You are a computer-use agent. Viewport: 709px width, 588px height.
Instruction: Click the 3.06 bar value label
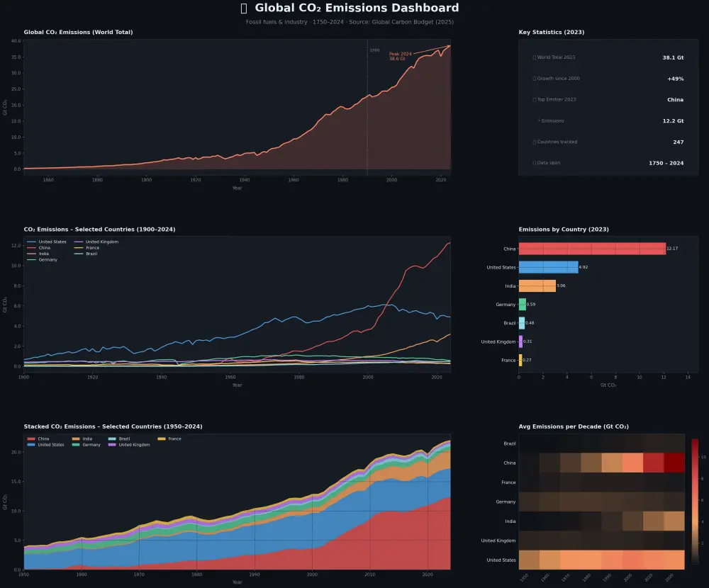(x=561, y=285)
